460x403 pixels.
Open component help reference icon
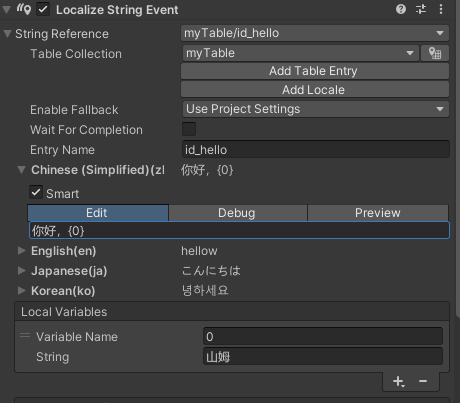click(401, 9)
